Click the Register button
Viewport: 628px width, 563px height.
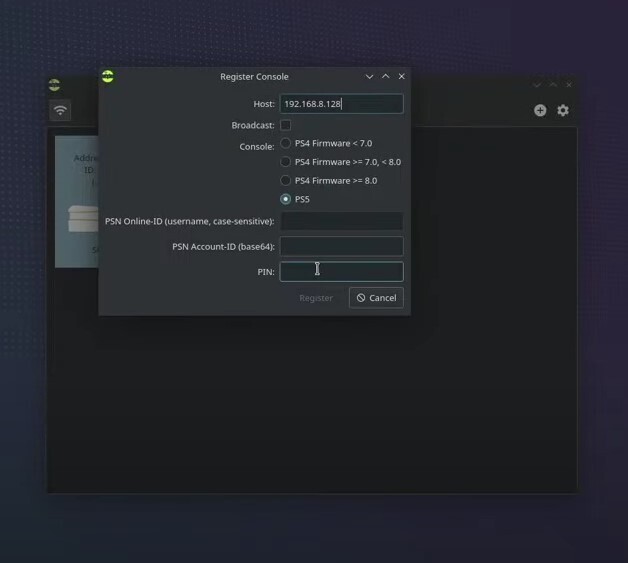pyautogui.click(x=316, y=298)
